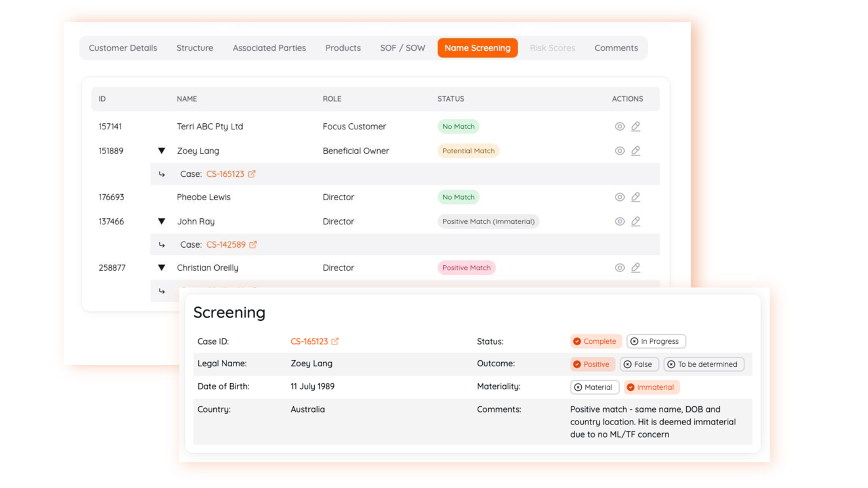Open the Comments tab
The image size is (868, 488).
pos(616,48)
